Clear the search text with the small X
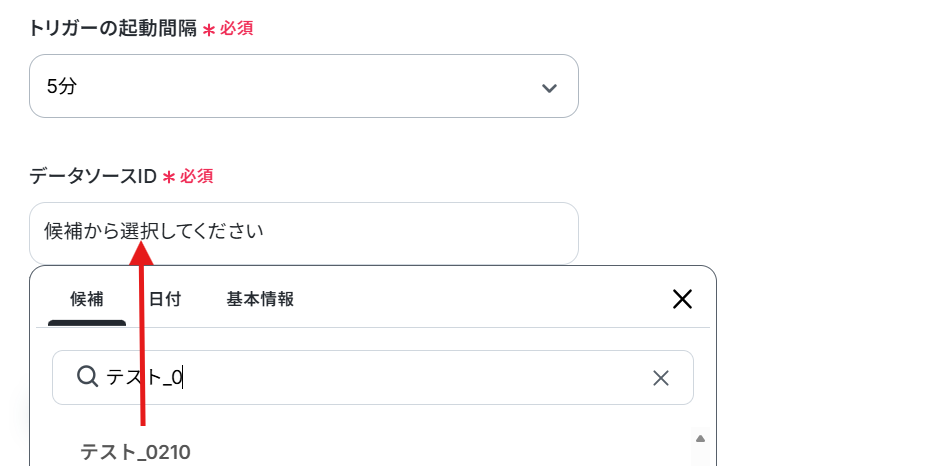Viewport: 945px width, 466px height. coord(661,378)
